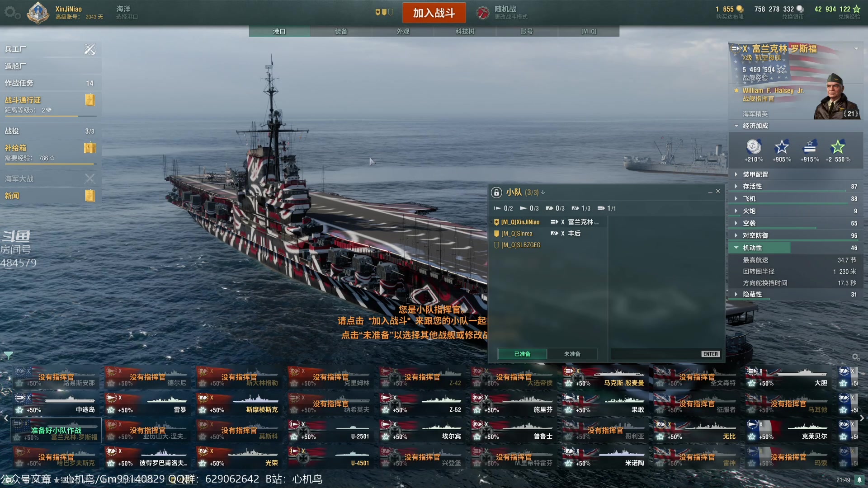Open the 装备 equipment tab
This screenshot has width=868, height=488.
(x=341, y=31)
